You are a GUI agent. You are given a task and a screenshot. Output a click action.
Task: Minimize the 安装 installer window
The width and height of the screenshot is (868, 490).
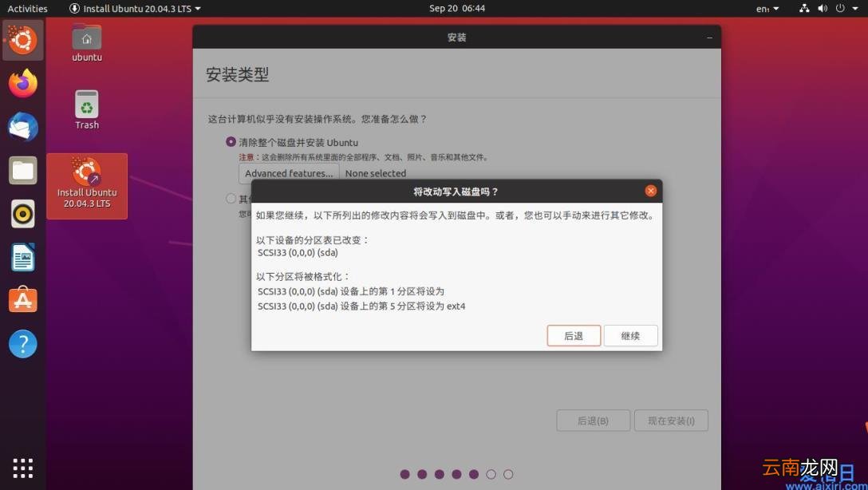click(x=710, y=38)
